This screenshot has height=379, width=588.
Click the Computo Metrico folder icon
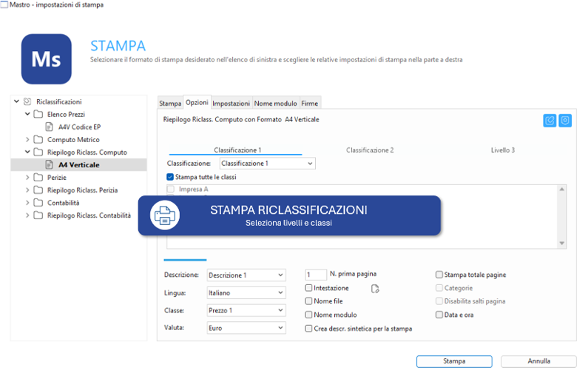coord(38,140)
